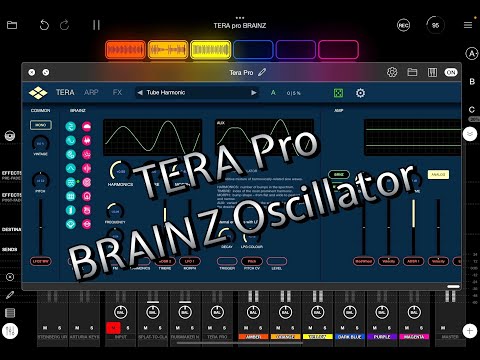
Task: Open the TRIGGER source selector
Action: [x=227, y=261]
